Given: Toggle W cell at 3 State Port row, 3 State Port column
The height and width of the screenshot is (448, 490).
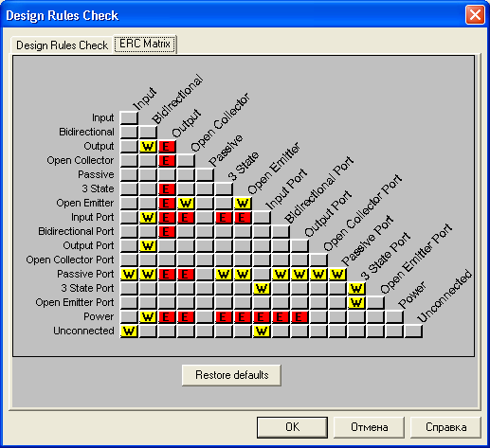Looking at the screenshot, I should pos(356,288).
